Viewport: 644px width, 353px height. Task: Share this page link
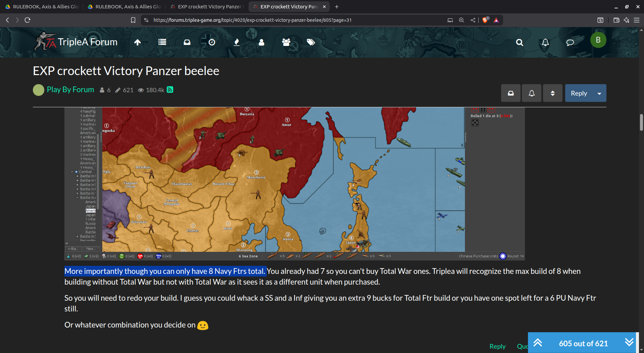[x=473, y=20]
